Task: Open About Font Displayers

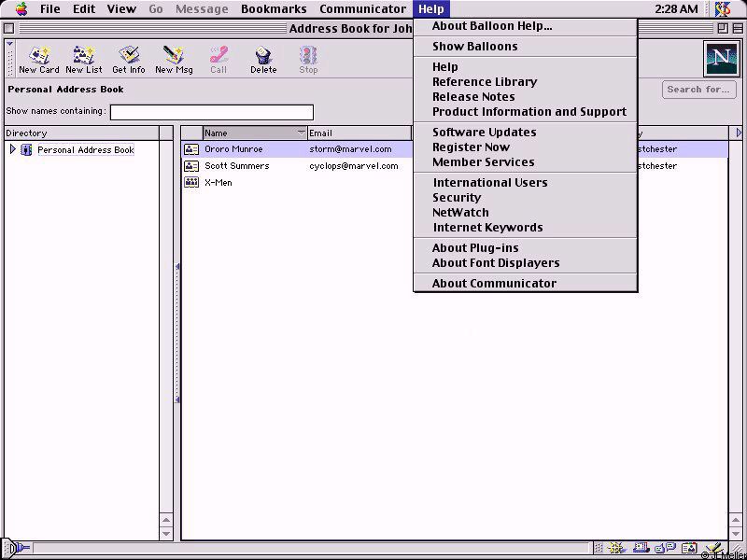Action: pos(526,263)
